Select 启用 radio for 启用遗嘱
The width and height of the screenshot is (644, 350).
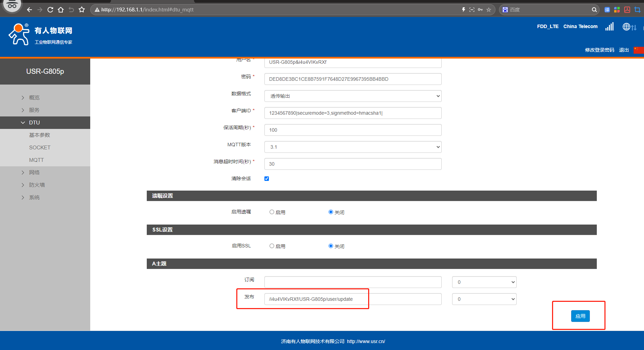[272, 212]
